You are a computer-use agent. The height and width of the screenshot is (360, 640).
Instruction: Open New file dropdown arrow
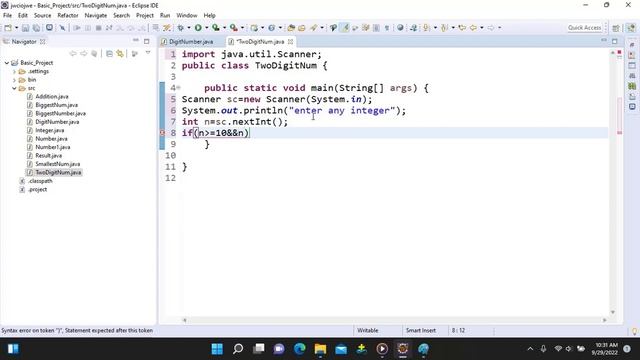(x=16, y=28)
